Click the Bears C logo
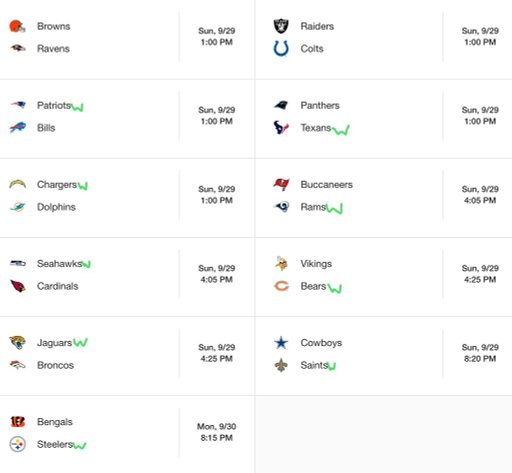 (281, 286)
